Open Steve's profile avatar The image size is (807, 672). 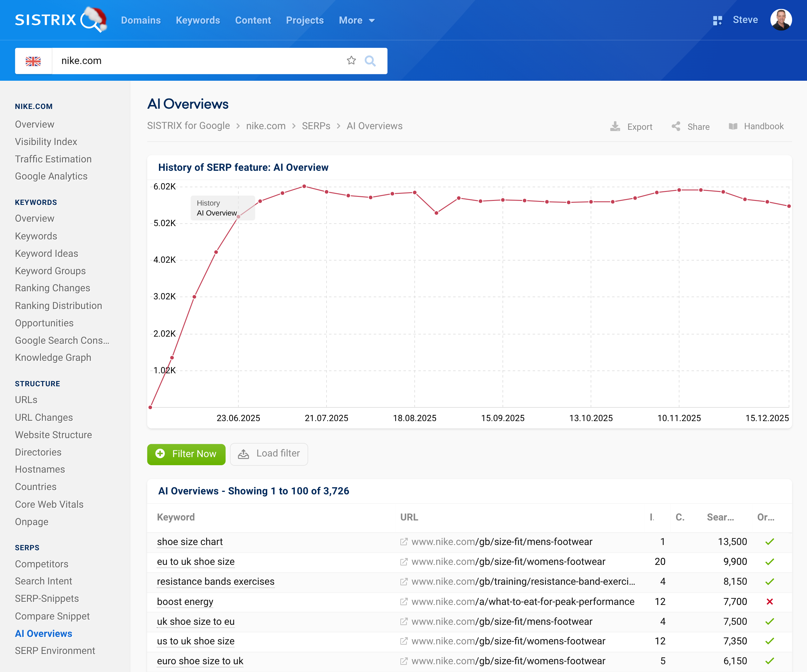coord(781,20)
